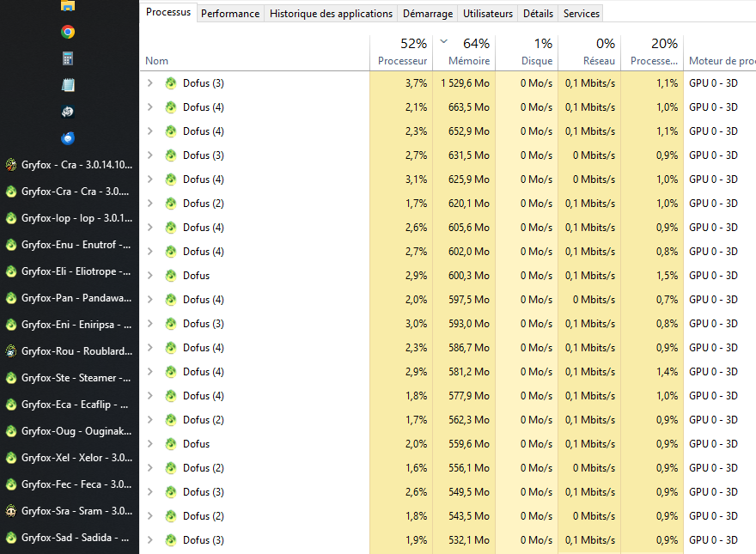The image size is (756, 554).
Task: Open Google Chrome from the taskbar
Action: click(68, 32)
